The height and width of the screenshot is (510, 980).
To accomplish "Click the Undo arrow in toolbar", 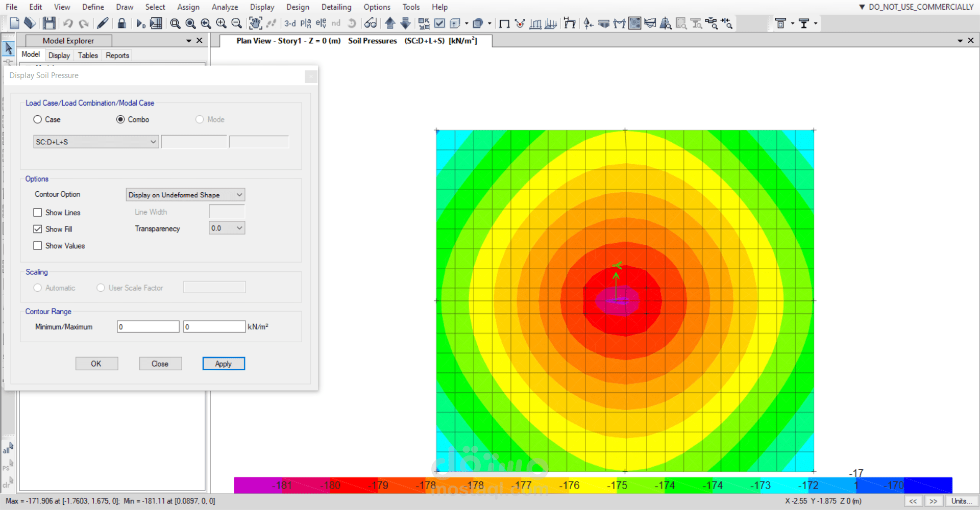I will [x=68, y=23].
